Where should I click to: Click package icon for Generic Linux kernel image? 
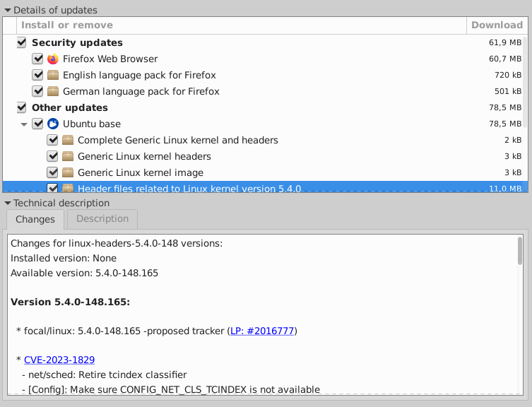(x=68, y=173)
